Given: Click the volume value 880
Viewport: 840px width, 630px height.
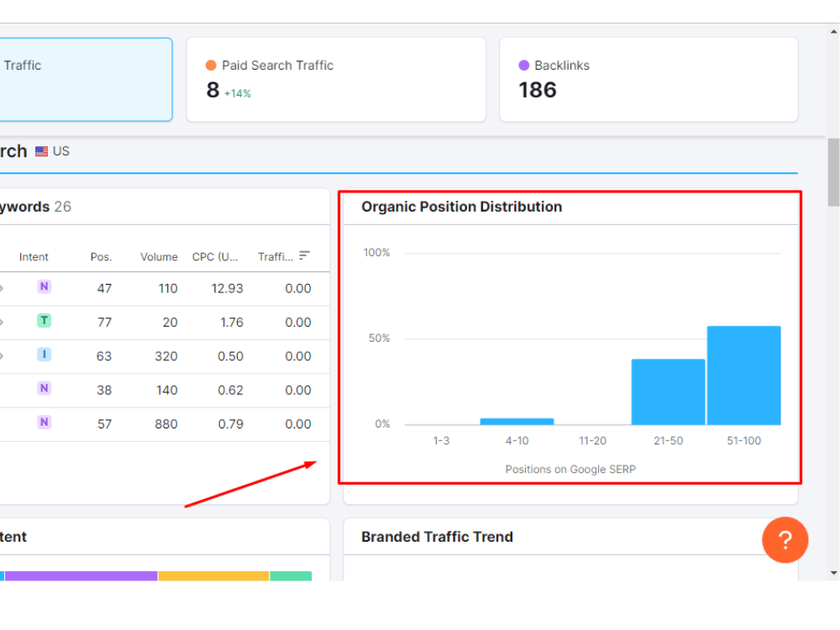Looking at the screenshot, I should [166, 423].
